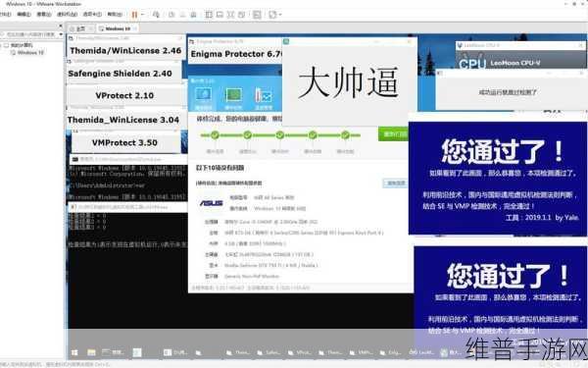The height and width of the screenshot is (368, 588).
Task: Click the CPU logo in the LeoMoon CPU-V window
Action: [x=472, y=64]
